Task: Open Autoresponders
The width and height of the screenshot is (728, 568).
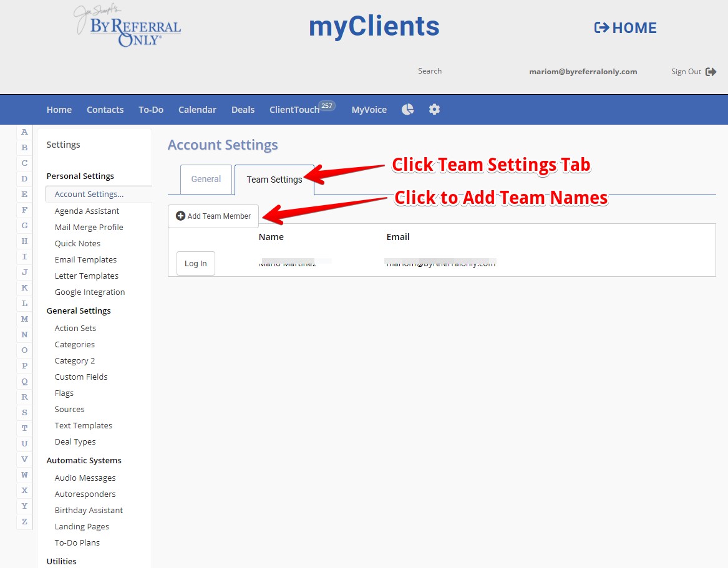Action: [x=85, y=494]
